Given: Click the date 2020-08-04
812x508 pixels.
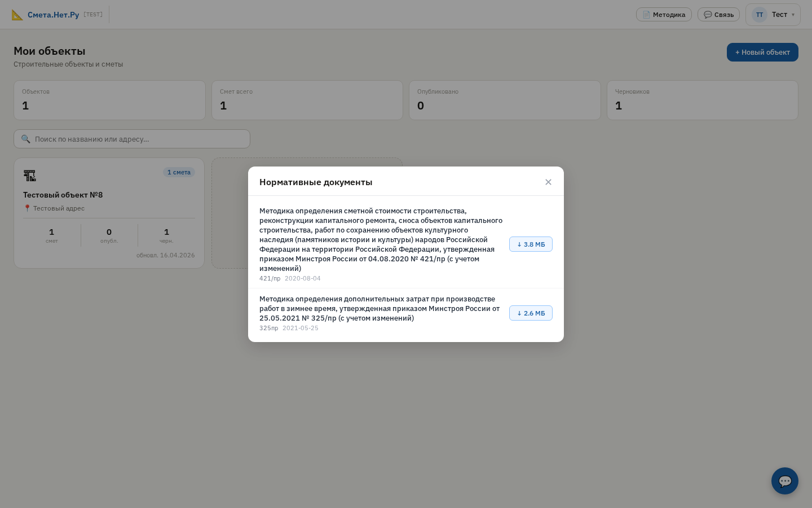Looking at the screenshot, I should point(303,278).
